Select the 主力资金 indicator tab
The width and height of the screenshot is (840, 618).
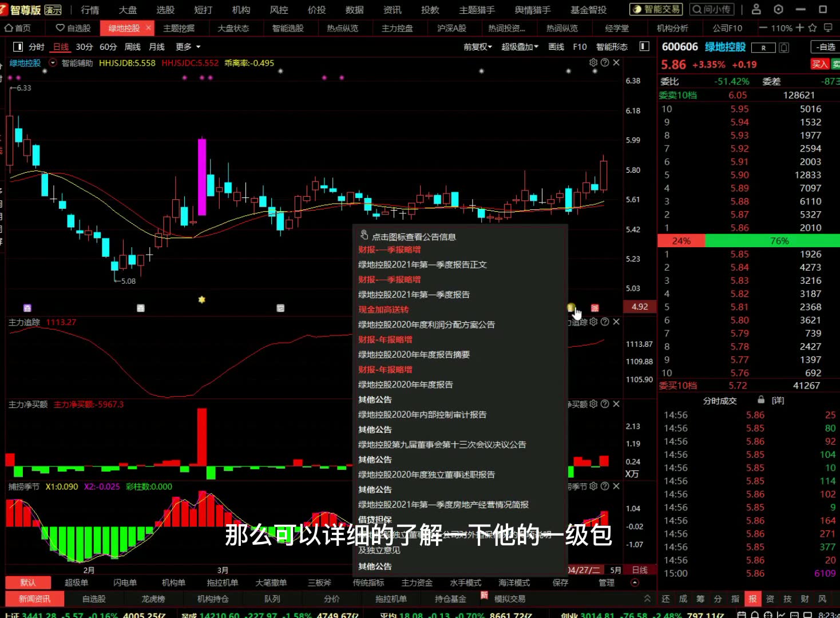(x=417, y=583)
